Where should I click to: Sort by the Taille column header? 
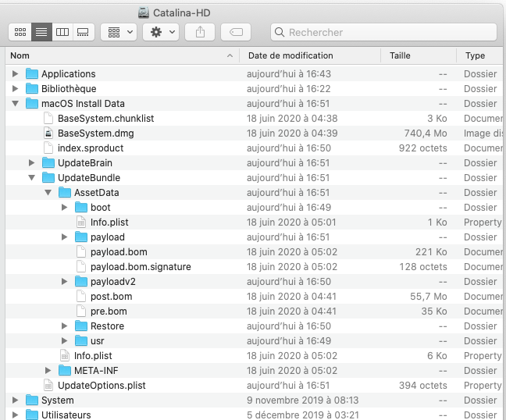(x=419, y=55)
